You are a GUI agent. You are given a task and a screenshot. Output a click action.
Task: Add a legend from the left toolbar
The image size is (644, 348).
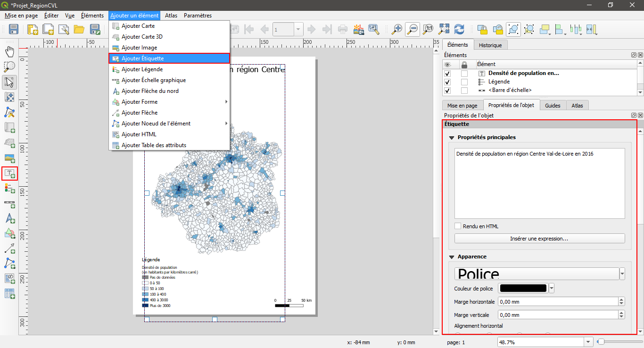pyautogui.click(x=9, y=188)
